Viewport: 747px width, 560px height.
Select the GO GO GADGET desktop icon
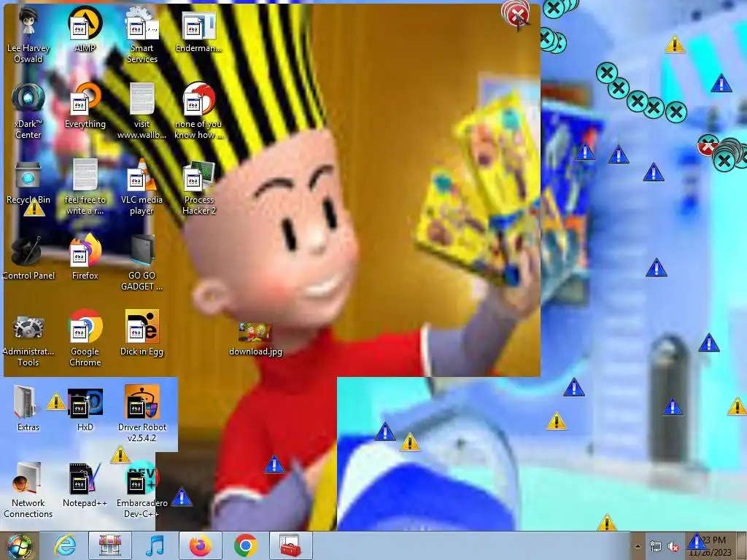(x=142, y=262)
